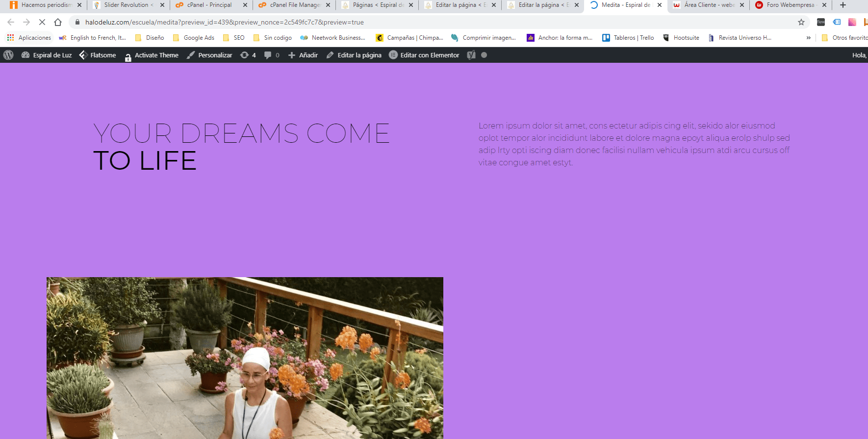
Task: Click the WordPress logo in admin bar
Action: [x=8, y=55]
